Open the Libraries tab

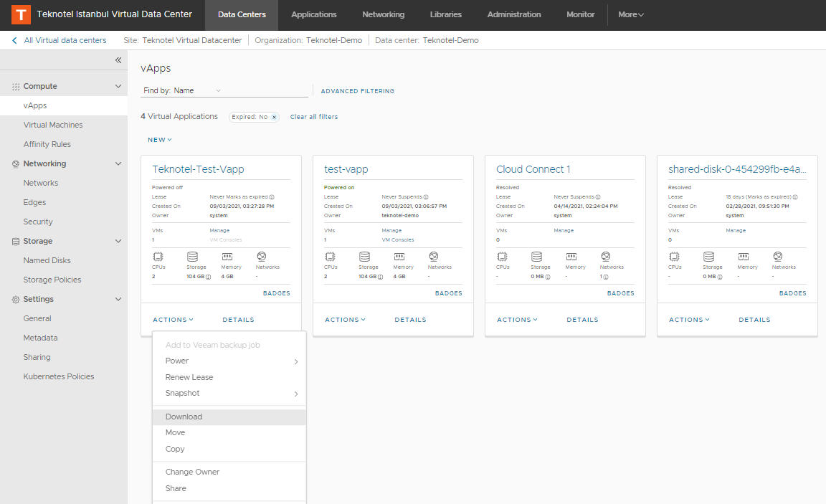[x=446, y=15]
